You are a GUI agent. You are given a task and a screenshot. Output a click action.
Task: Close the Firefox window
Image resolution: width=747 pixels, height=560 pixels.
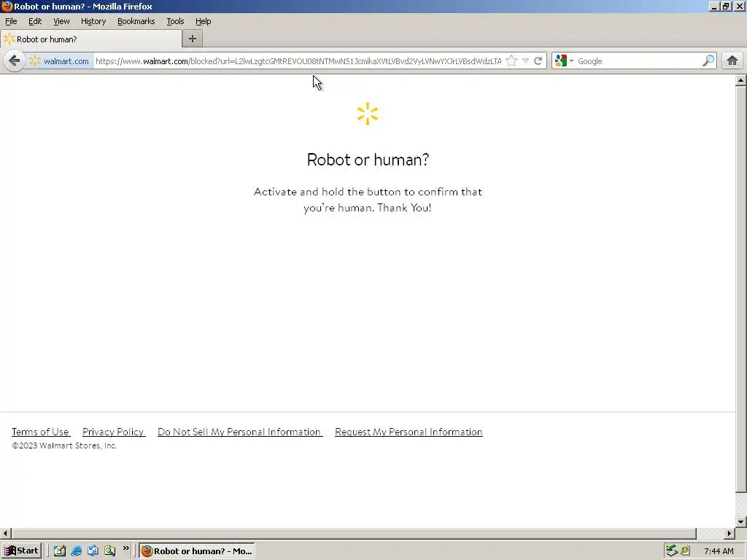(740, 6)
